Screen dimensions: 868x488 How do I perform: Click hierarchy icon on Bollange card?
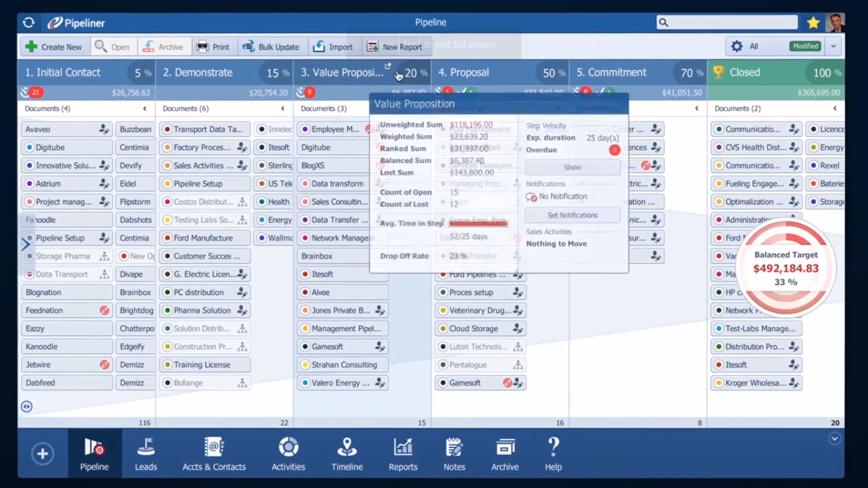242,384
